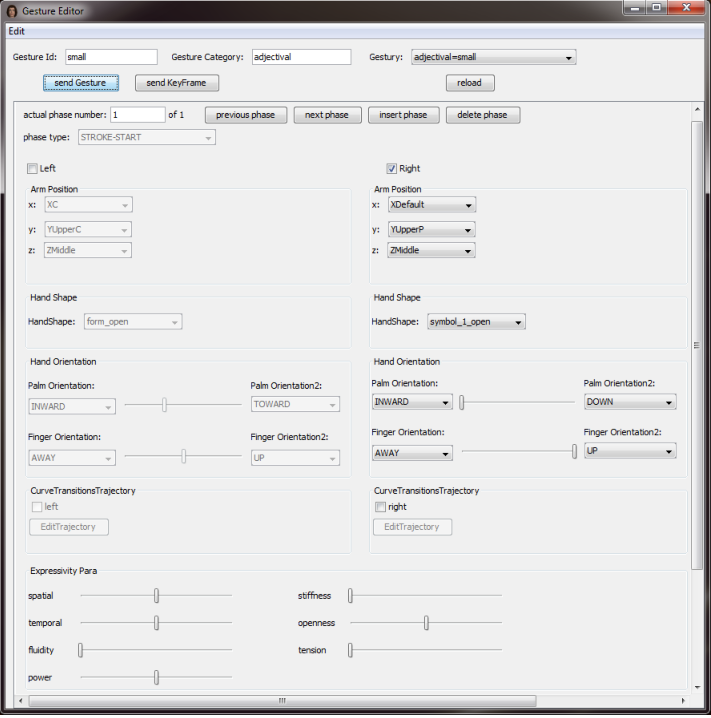Open right arm x position XDefault dropdown

[x=432, y=205]
